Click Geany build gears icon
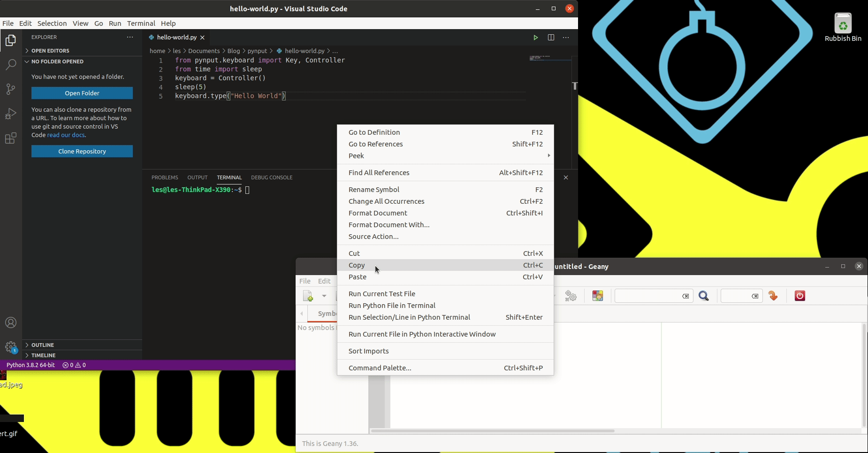Screen dimensions: 868x453 pyautogui.click(x=571, y=296)
